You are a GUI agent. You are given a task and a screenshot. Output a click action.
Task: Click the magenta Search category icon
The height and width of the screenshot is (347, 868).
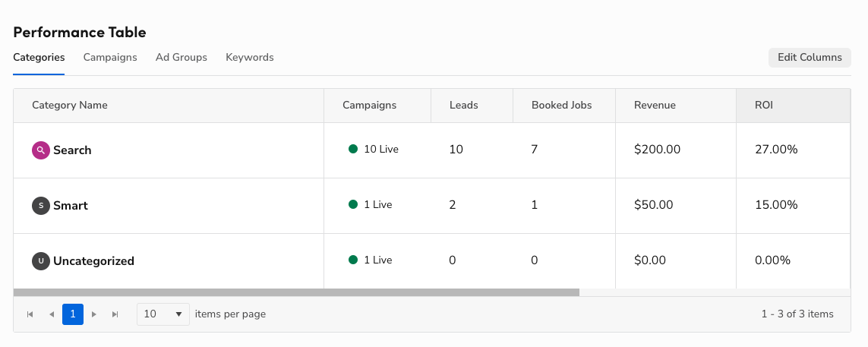(x=41, y=150)
